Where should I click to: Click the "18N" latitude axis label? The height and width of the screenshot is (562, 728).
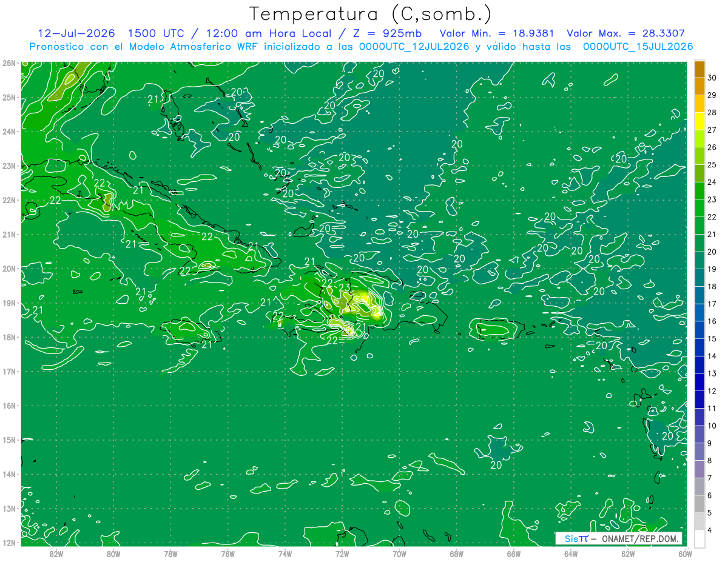[x=8, y=337]
